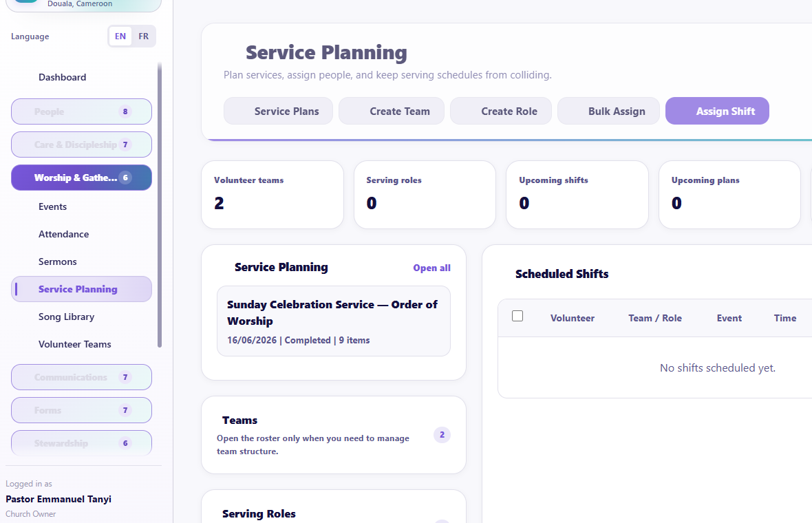Open the Sunday Celebration Service plan card

334,321
